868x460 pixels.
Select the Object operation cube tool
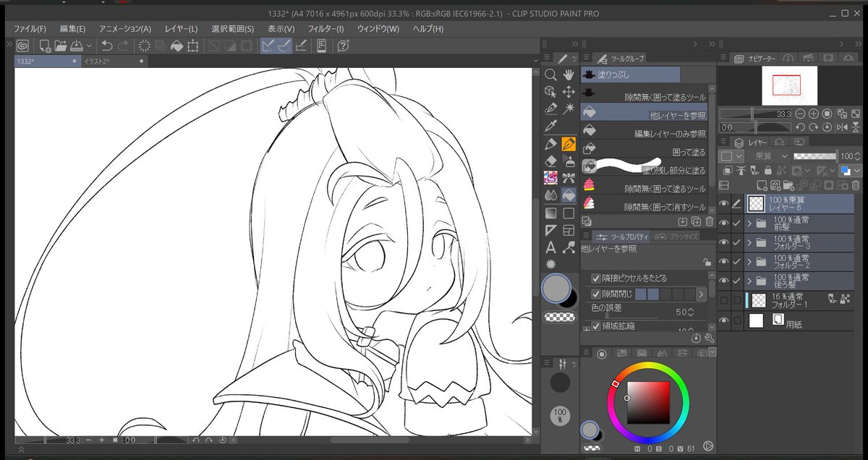point(550,91)
